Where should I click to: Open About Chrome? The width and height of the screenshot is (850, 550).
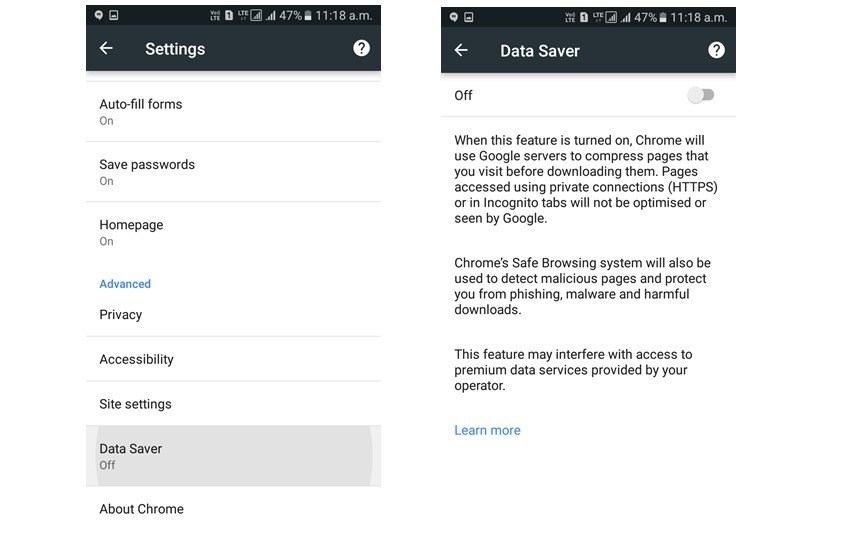pos(233,509)
